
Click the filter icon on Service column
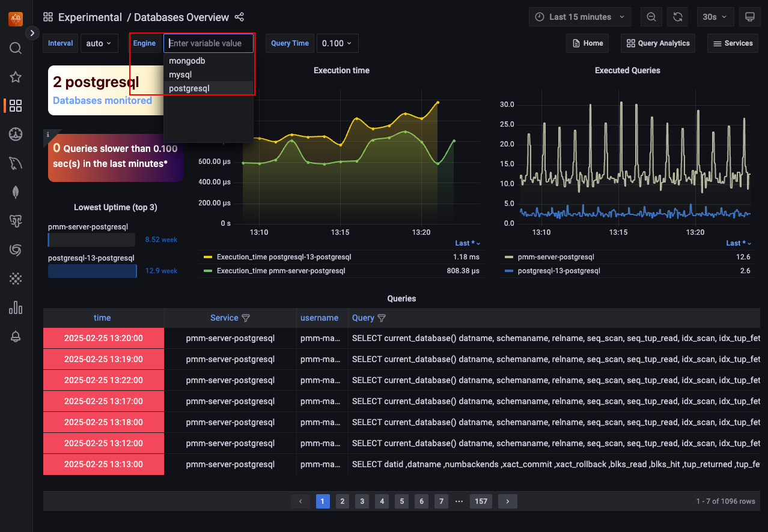click(x=245, y=318)
